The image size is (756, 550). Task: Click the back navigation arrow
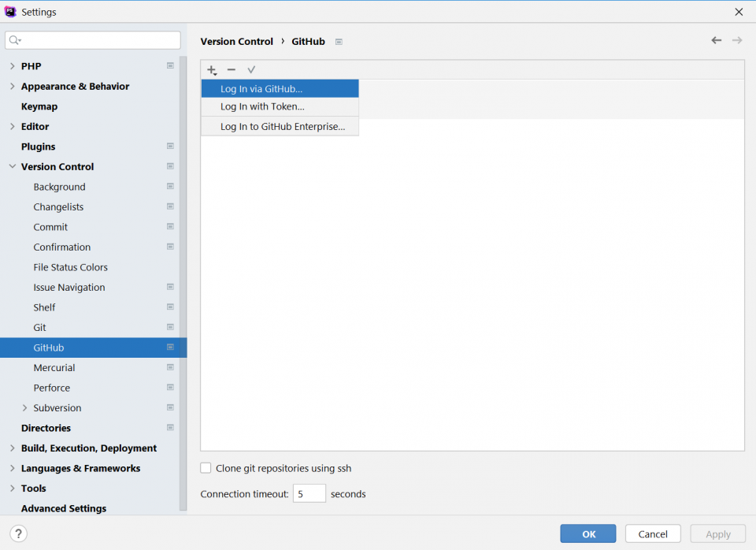[x=717, y=40]
